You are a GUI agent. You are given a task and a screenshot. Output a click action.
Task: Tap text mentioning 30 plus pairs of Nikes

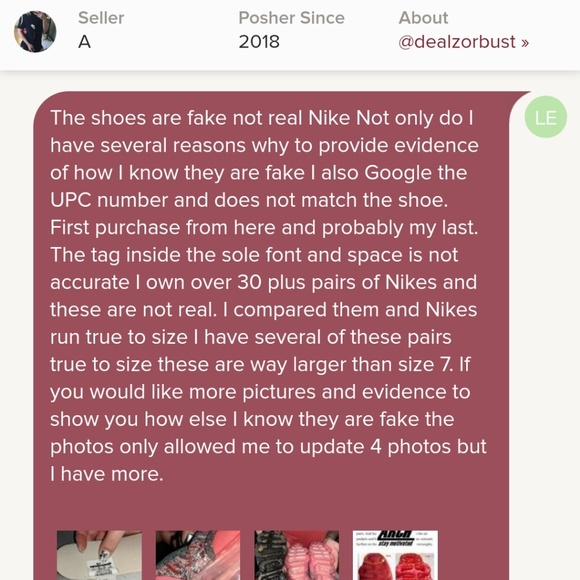[x=263, y=282]
